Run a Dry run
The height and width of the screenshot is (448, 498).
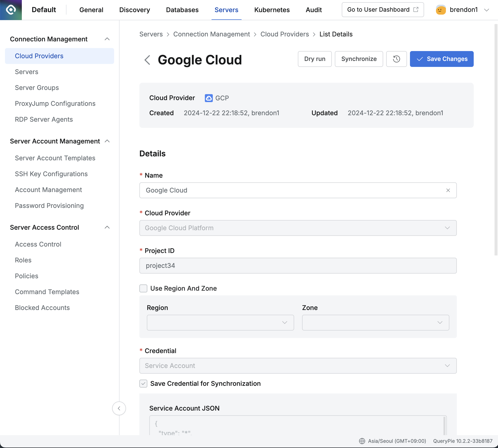[314, 59]
